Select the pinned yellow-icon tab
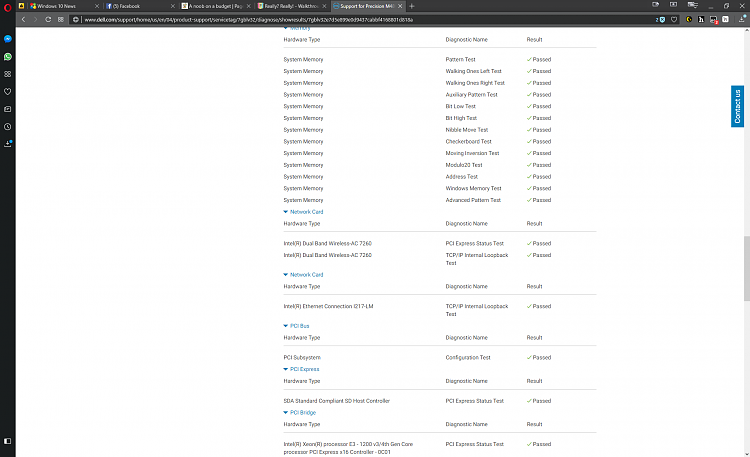 22,6
